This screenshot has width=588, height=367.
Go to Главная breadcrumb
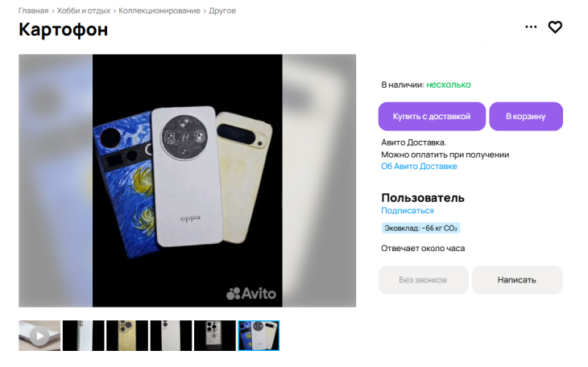click(33, 10)
